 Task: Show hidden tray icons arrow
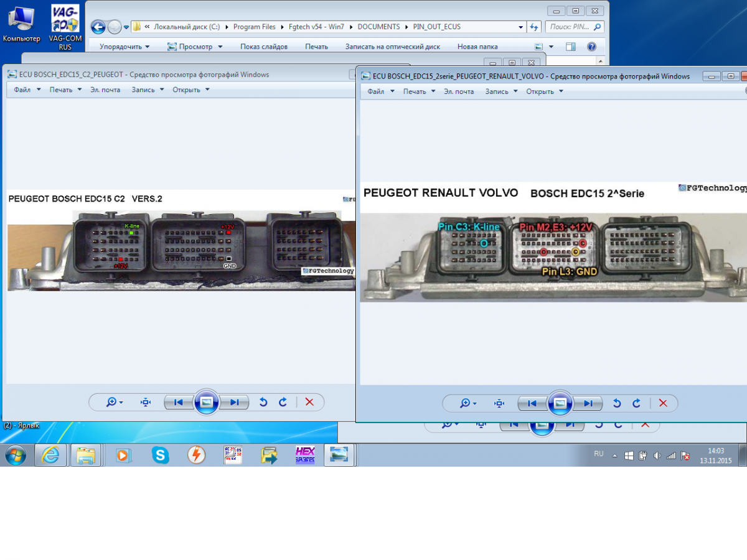coord(615,456)
